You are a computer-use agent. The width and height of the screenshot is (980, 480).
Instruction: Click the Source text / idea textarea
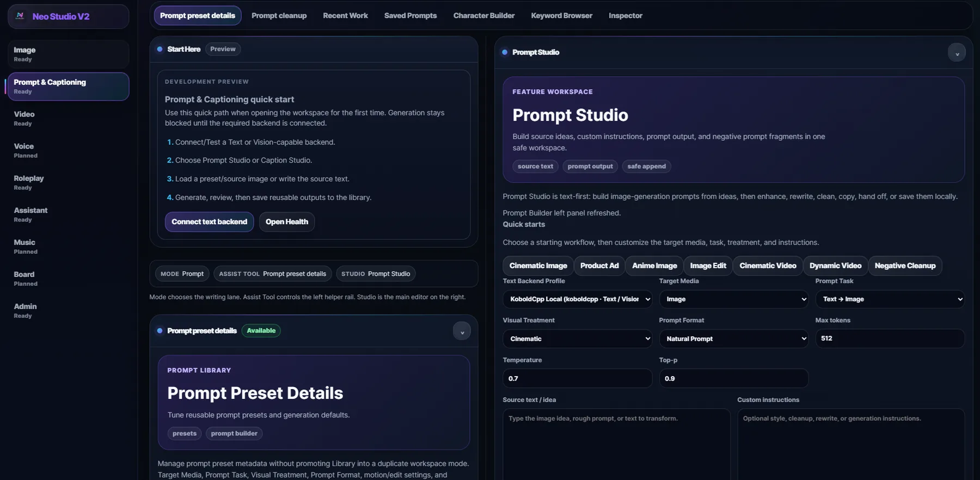tap(616, 444)
